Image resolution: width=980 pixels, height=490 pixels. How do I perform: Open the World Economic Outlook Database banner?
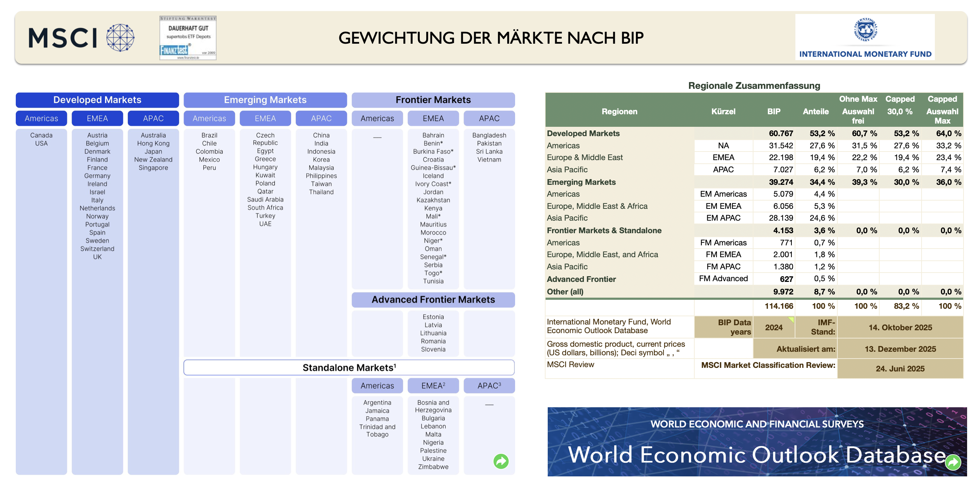click(756, 442)
